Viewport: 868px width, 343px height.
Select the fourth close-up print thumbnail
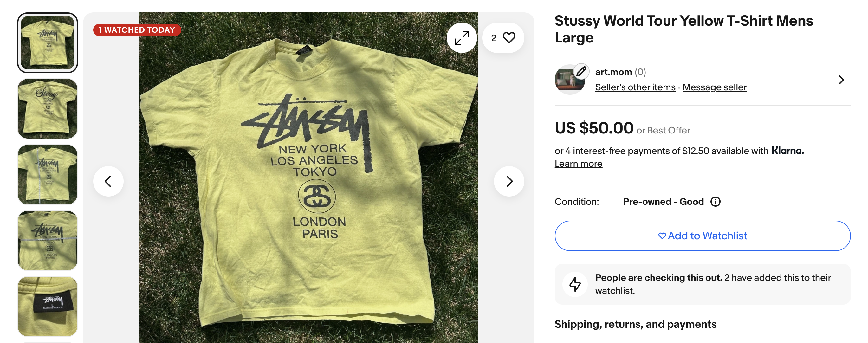click(x=48, y=241)
